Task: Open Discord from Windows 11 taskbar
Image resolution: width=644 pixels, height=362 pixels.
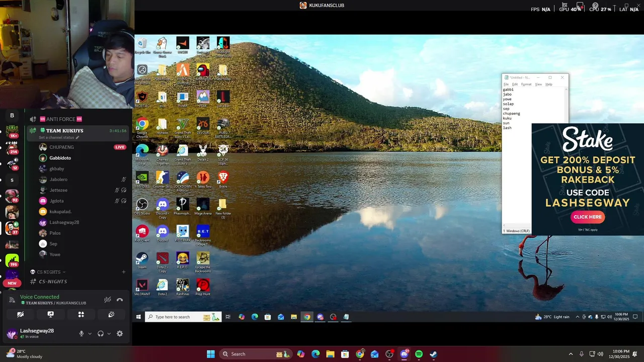Action: point(404,354)
